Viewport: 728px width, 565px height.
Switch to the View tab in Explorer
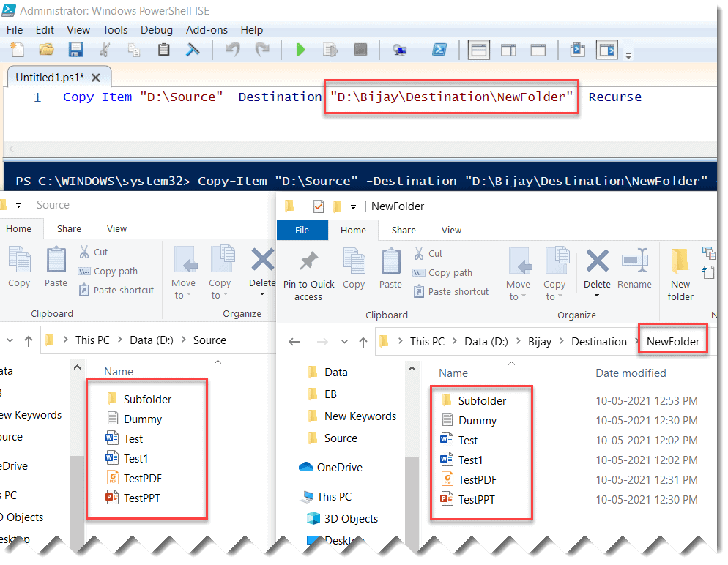click(451, 230)
